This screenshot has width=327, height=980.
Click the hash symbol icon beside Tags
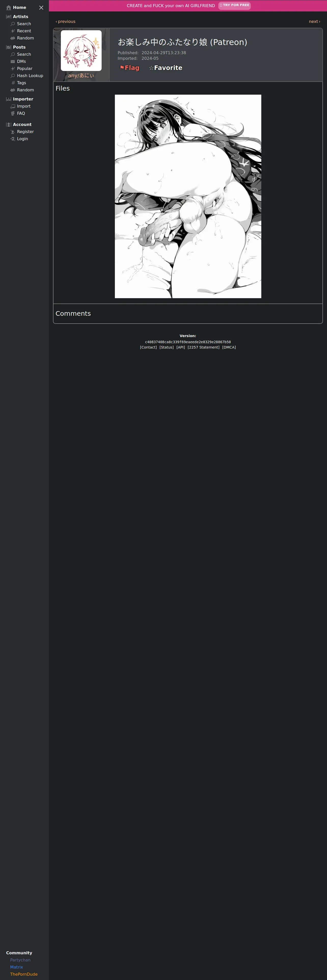pos(13,83)
